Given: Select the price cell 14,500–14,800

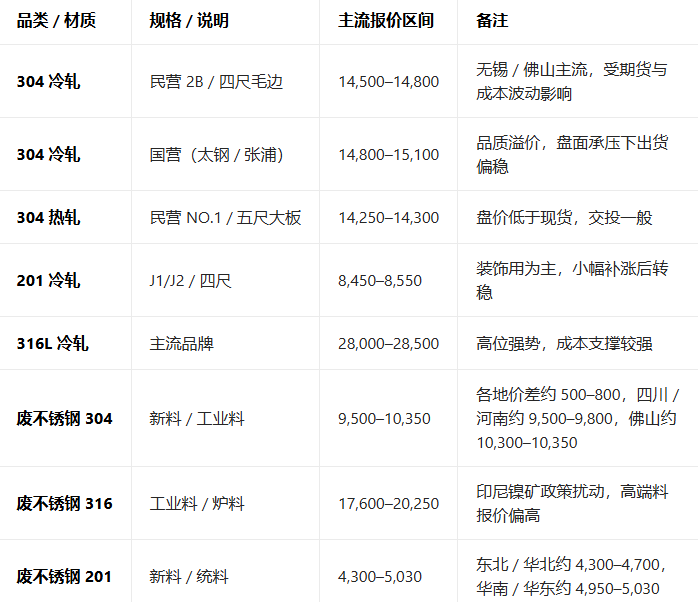Looking at the screenshot, I should 388,82.
